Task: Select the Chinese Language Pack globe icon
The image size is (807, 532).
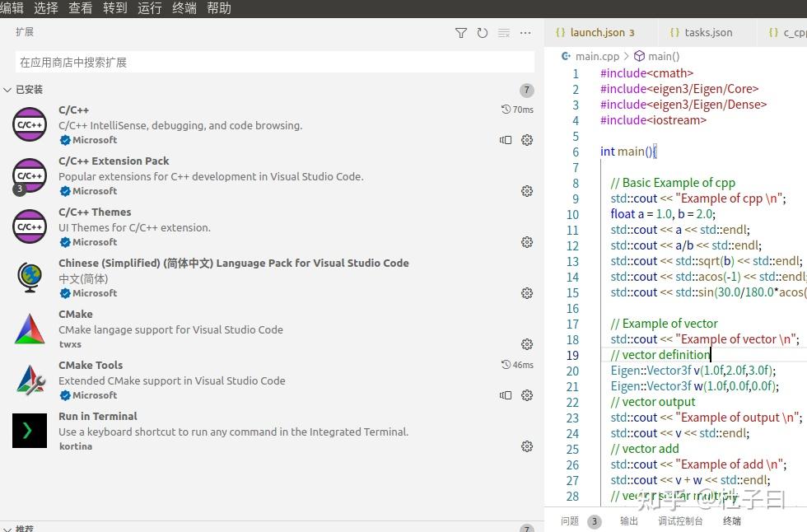Action: [x=30, y=277]
